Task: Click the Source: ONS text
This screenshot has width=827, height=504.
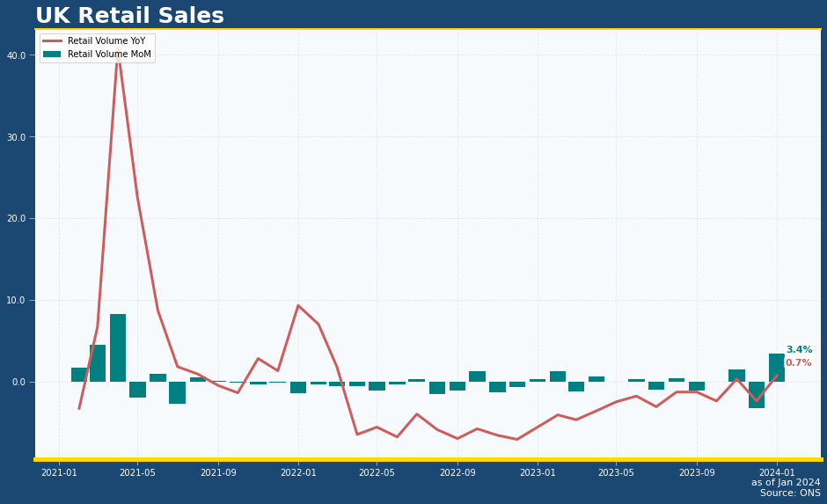Action: click(x=790, y=493)
